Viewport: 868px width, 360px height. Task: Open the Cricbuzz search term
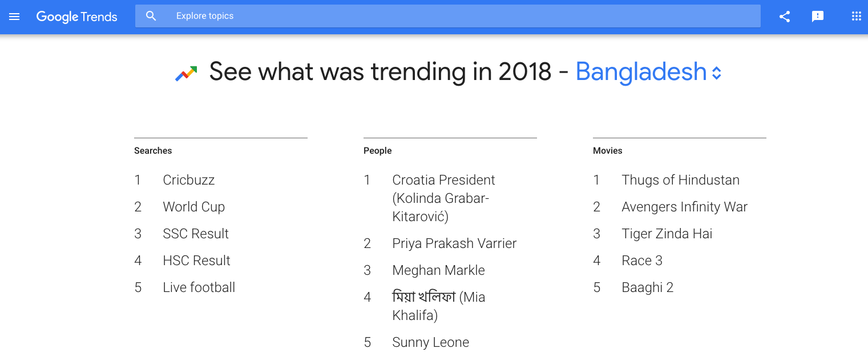point(188,180)
